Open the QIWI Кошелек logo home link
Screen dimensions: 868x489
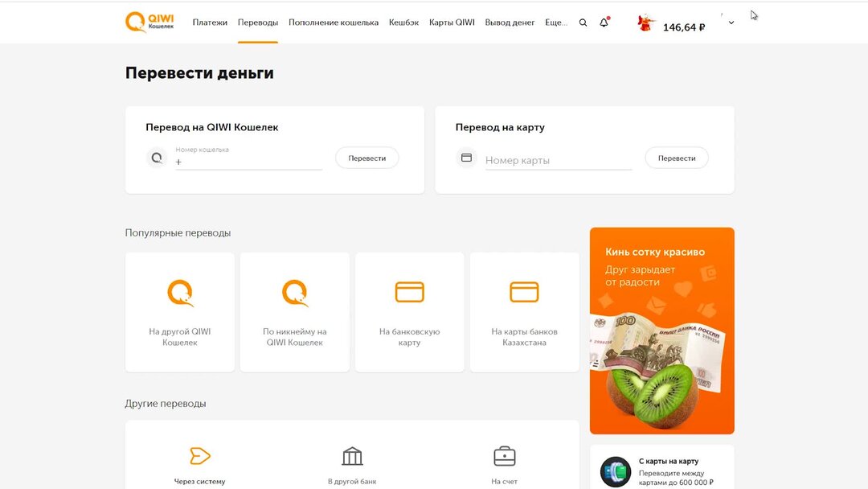pyautogui.click(x=149, y=23)
